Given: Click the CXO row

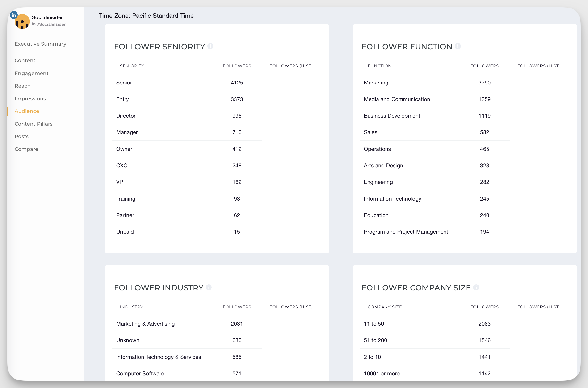Looking at the screenshot, I should (x=187, y=166).
